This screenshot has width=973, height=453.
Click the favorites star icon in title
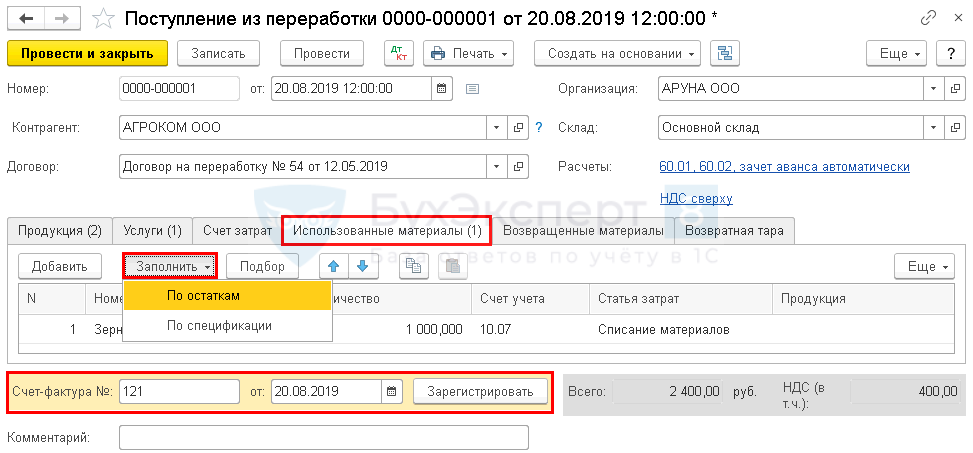tap(102, 19)
